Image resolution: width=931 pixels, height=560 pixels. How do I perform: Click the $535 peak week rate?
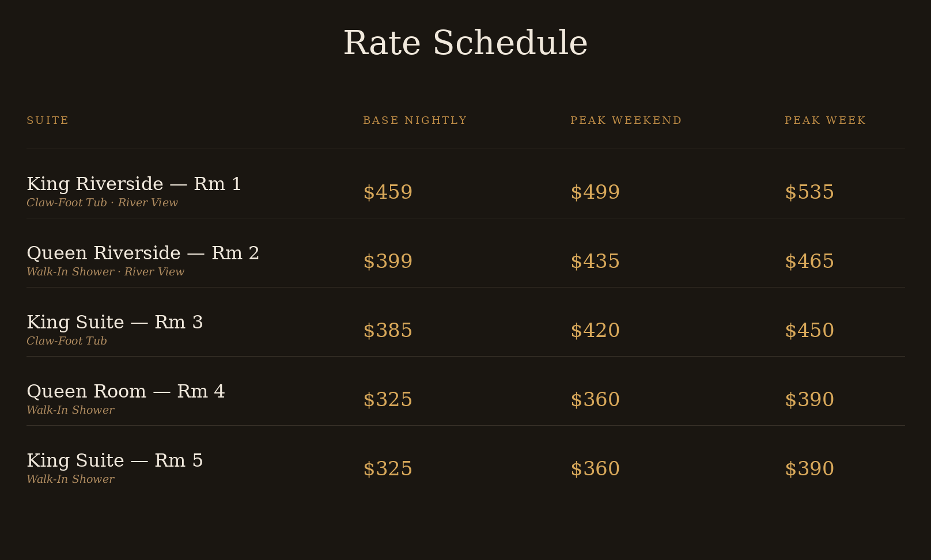click(809, 192)
